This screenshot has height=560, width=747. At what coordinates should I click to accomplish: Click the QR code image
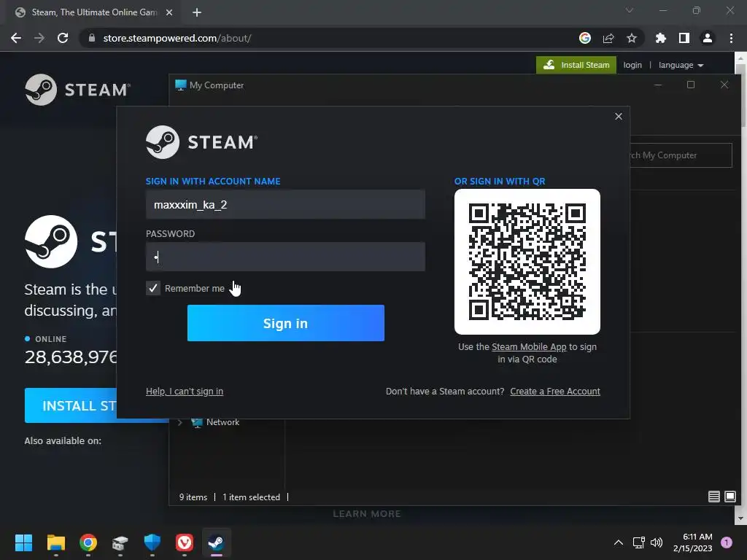tap(527, 262)
